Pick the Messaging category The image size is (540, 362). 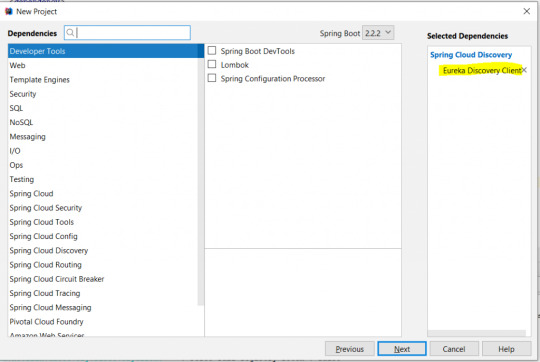pyautogui.click(x=103, y=136)
